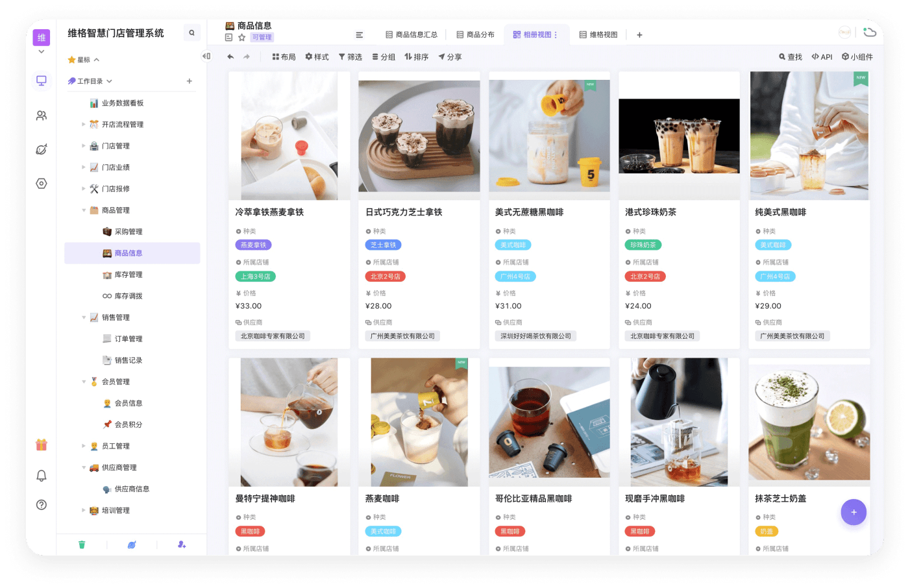Open the trash bin at sidebar bottom
This screenshot has height=588, width=910.
pyautogui.click(x=82, y=545)
